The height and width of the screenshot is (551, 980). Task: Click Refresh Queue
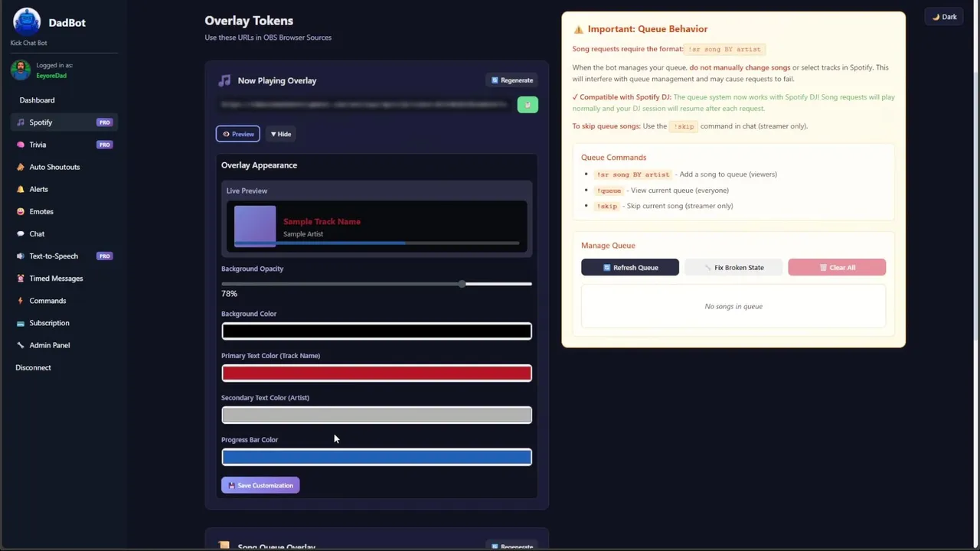[x=630, y=267]
